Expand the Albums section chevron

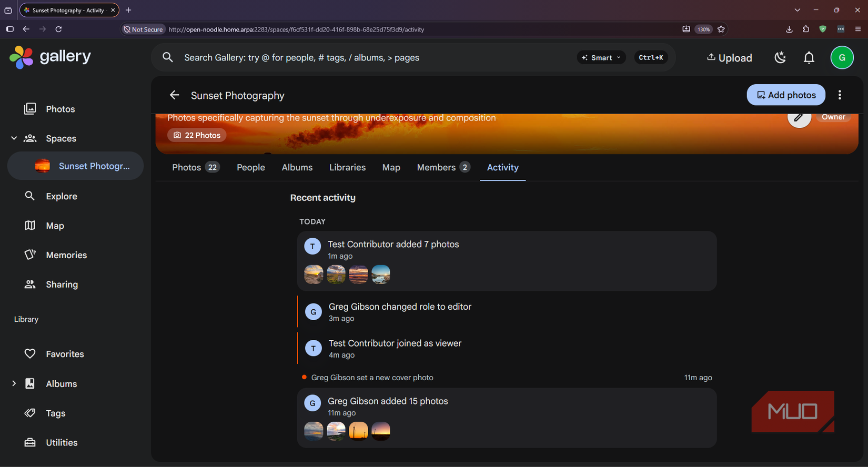coord(14,384)
